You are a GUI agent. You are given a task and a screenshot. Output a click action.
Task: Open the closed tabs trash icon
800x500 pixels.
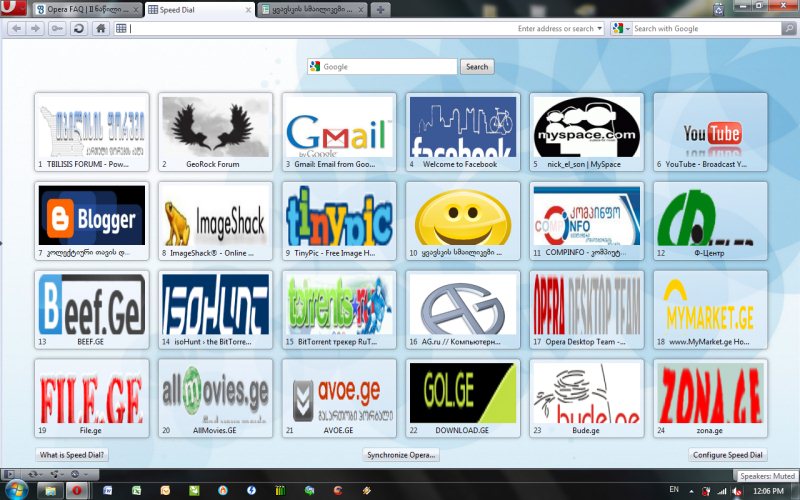[718, 9]
